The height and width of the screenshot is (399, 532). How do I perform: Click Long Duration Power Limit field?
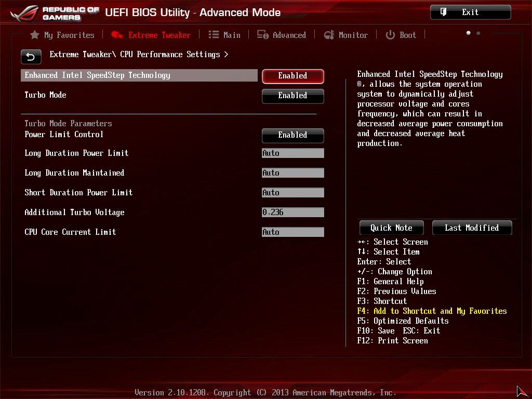(293, 153)
